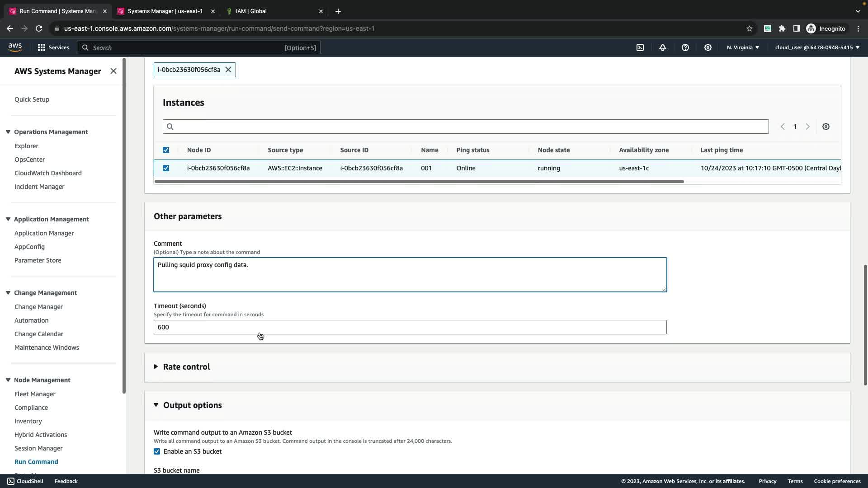Open AWS CloudShell icon in top bar
This screenshot has width=868, height=488.
click(640, 47)
